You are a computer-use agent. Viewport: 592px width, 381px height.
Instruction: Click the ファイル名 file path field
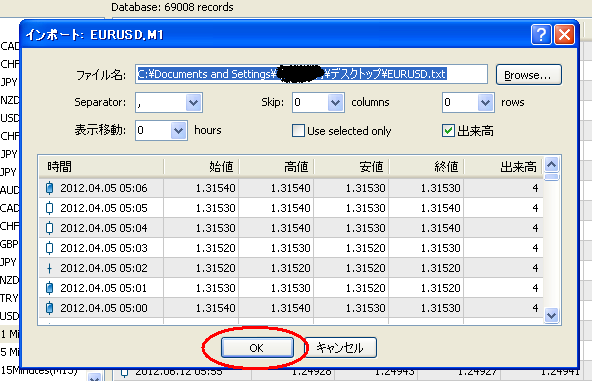point(311,74)
